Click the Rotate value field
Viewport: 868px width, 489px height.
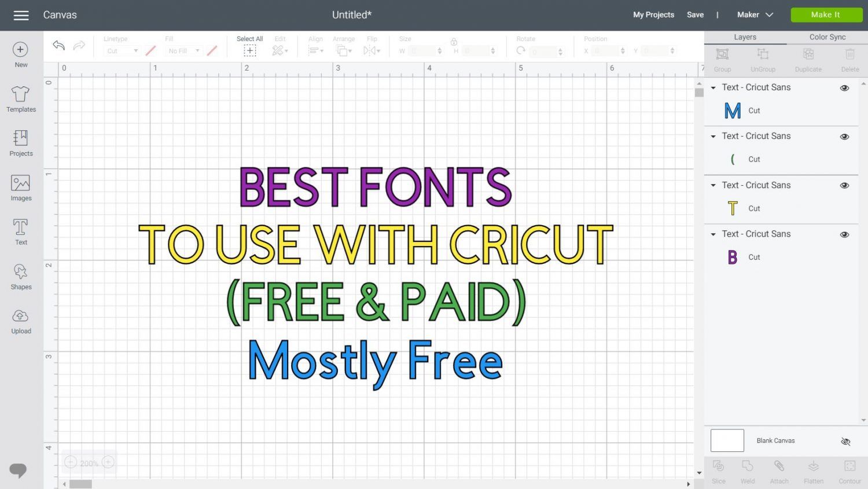tap(546, 52)
